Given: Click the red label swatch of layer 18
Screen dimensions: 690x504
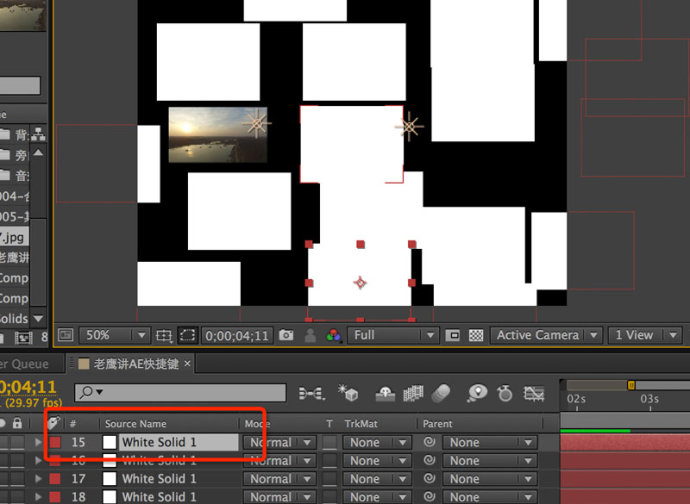Looking at the screenshot, I should 55,497.
